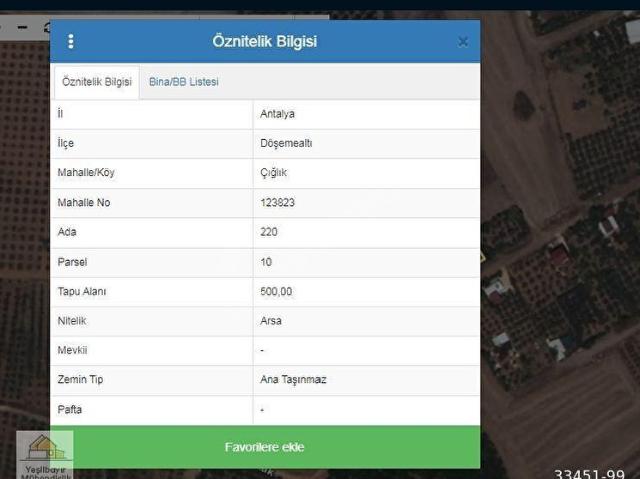The height and width of the screenshot is (479, 640).
Task: Switch to the Öznitelik Bilgisi tab
Action: [97, 82]
